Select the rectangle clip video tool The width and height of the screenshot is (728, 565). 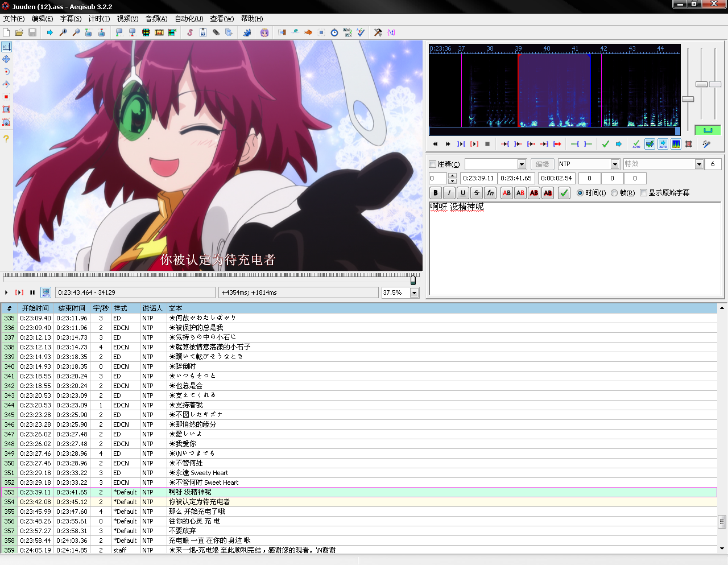(6, 109)
